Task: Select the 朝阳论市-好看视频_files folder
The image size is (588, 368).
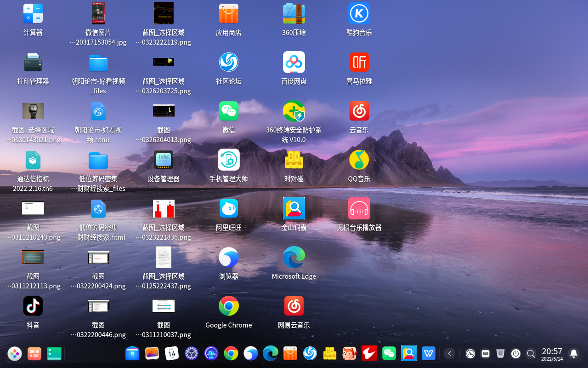Action: click(98, 63)
